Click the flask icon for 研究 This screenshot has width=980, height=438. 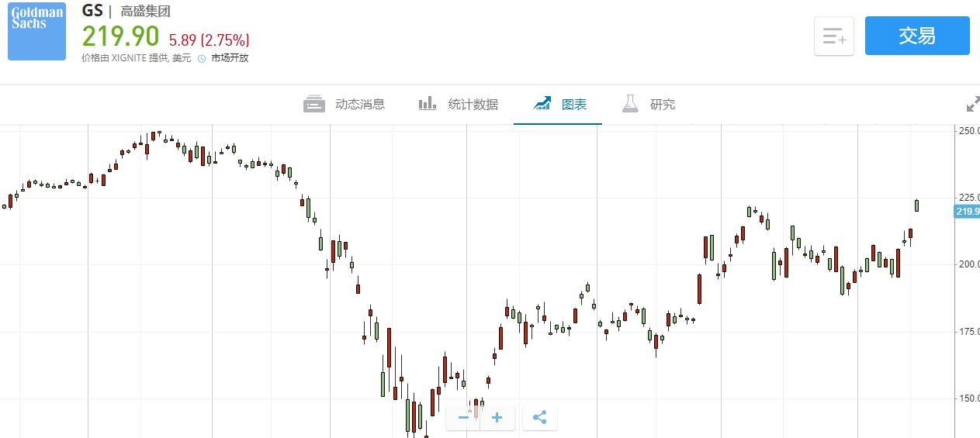[x=632, y=104]
